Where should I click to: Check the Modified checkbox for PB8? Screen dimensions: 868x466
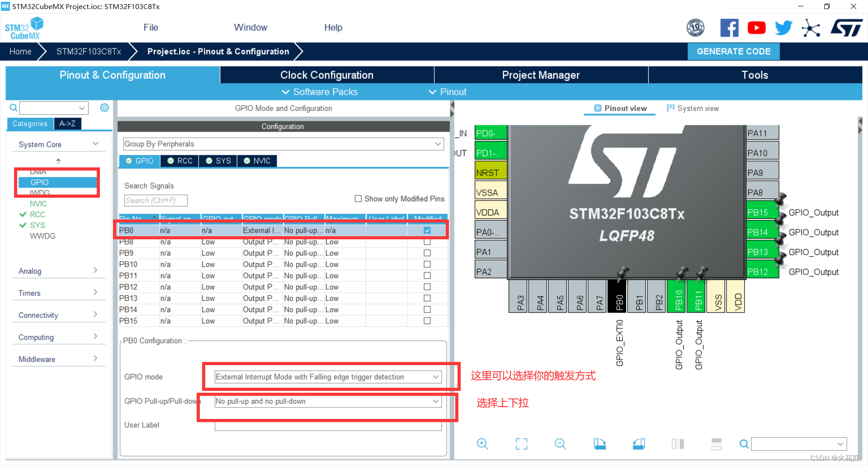(427, 242)
